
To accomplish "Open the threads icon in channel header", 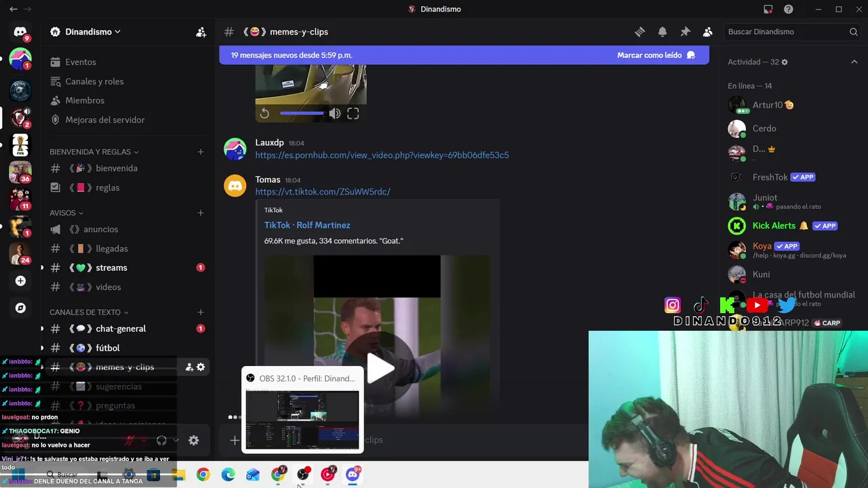I will [639, 32].
